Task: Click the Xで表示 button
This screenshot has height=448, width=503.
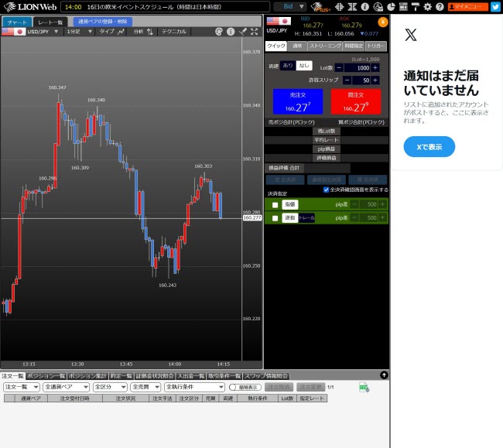Action: pos(429,147)
